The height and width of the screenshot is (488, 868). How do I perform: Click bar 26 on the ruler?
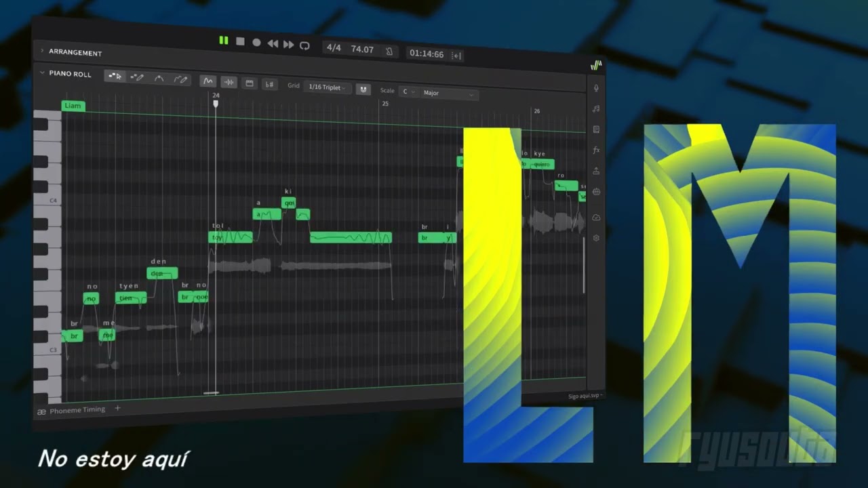[x=536, y=110]
